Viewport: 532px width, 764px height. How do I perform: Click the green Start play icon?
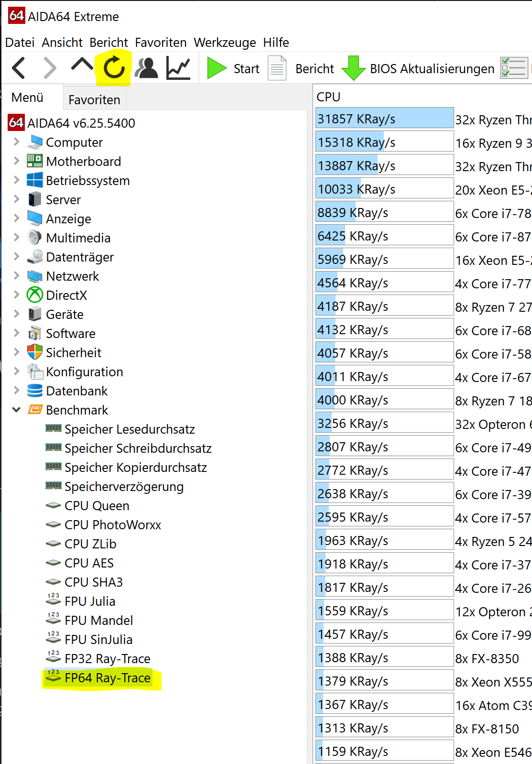click(x=217, y=68)
